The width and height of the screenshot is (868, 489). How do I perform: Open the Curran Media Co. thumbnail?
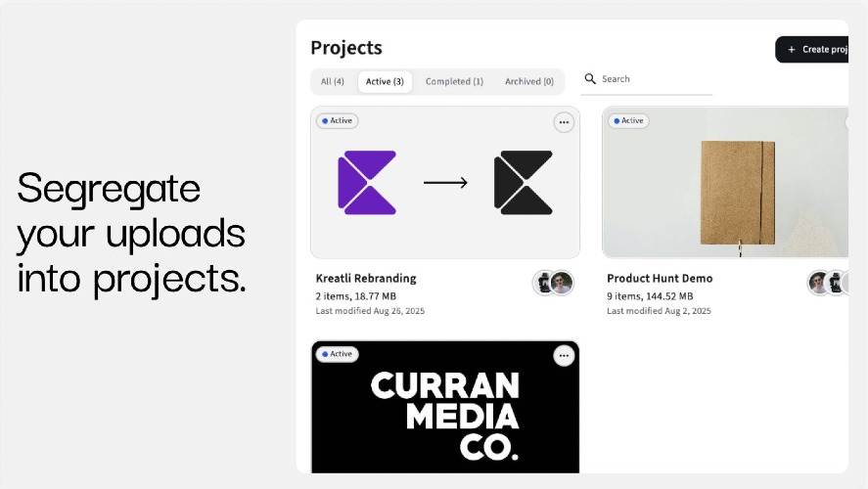coord(445,407)
